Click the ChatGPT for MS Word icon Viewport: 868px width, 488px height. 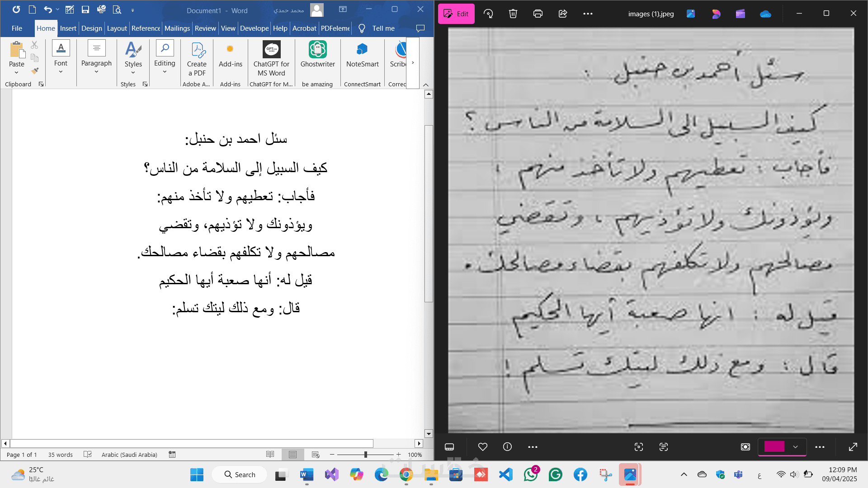[x=271, y=50]
